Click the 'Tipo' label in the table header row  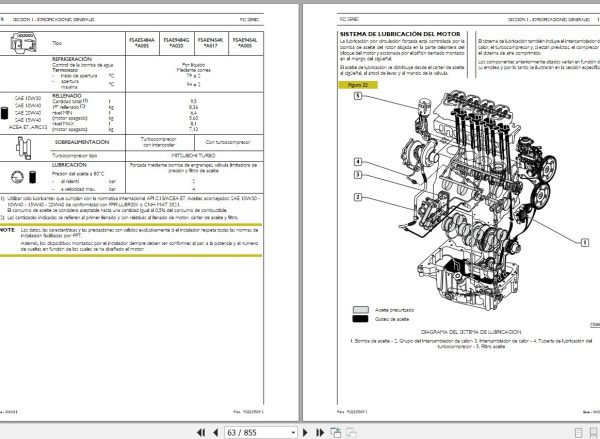click(57, 43)
